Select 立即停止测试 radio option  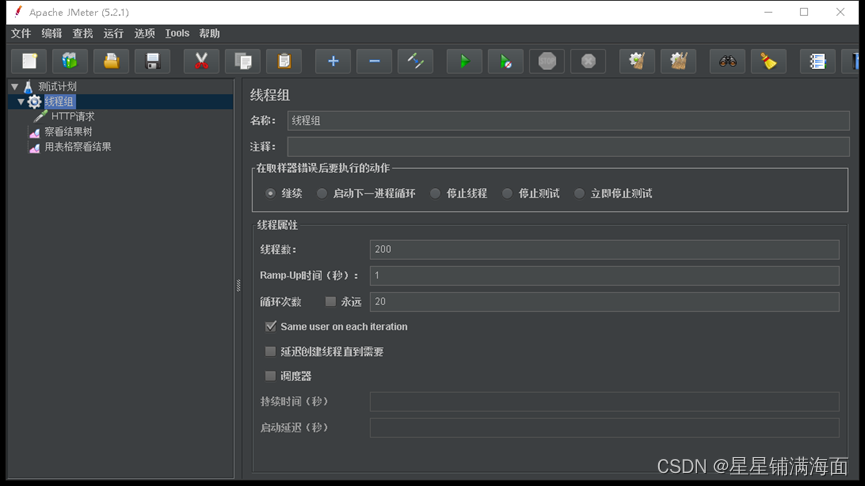pos(579,194)
